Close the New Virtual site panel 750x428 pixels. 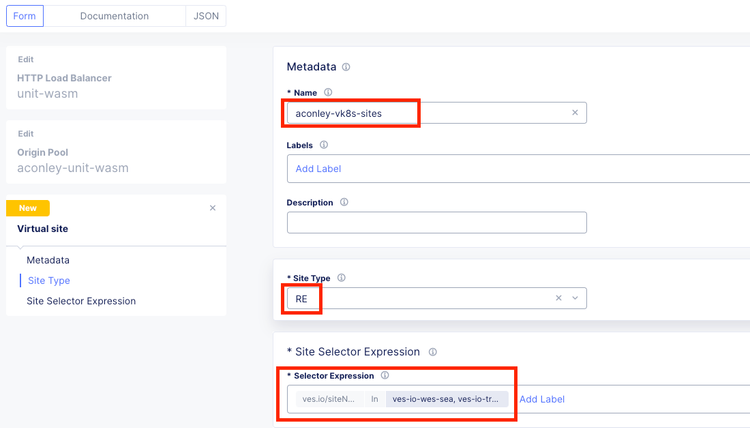(x=213, y=208)
